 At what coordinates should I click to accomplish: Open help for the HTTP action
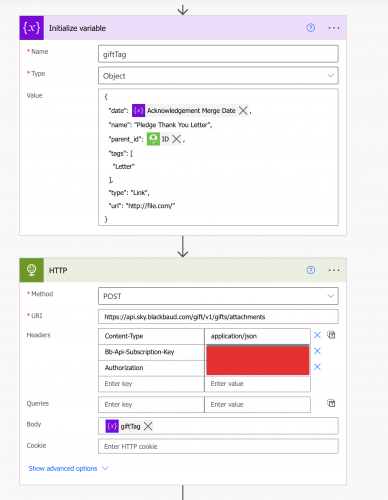[x=311, y=270]
